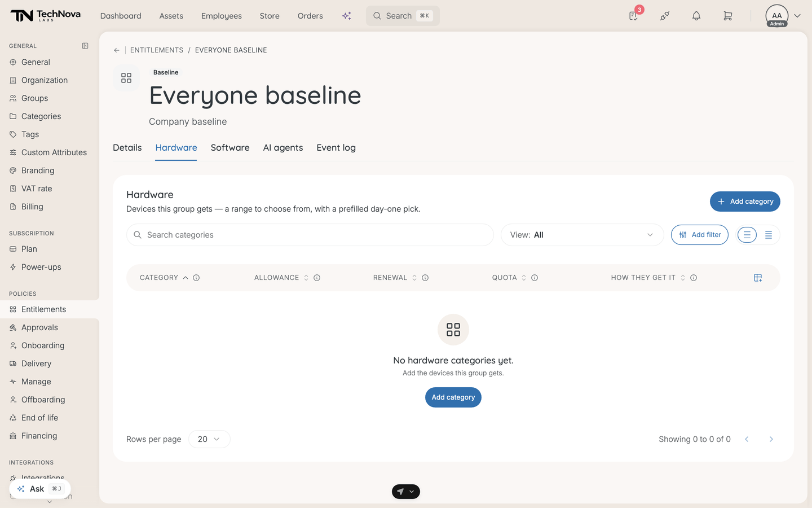812x508 pixels.
Task: Open the table column settings icon
Action: 758,278
